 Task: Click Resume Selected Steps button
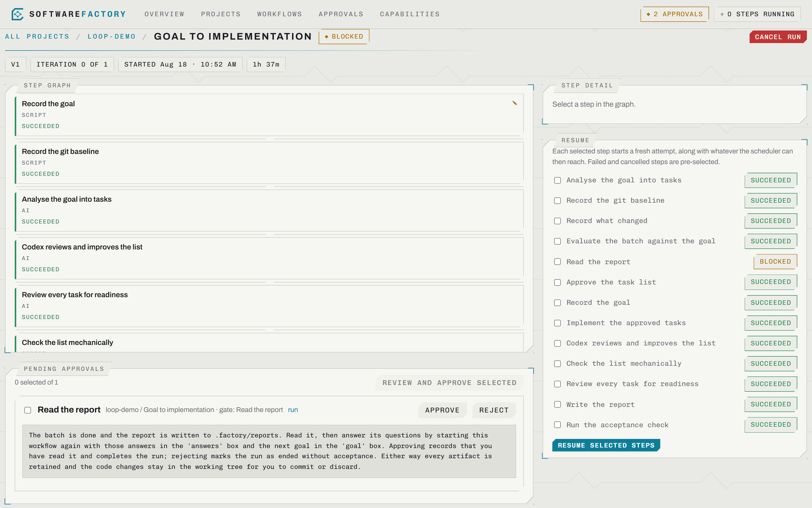(606, 445)
